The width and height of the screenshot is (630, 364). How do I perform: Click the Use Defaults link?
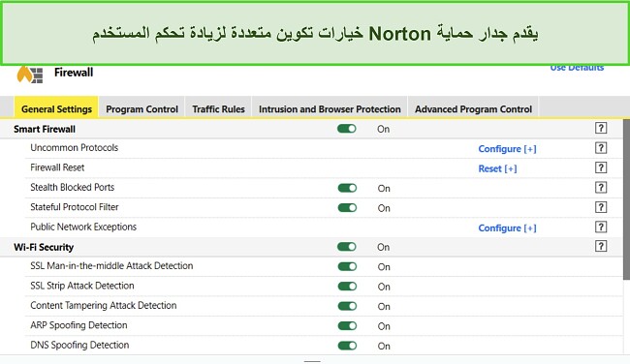(577, 68)
